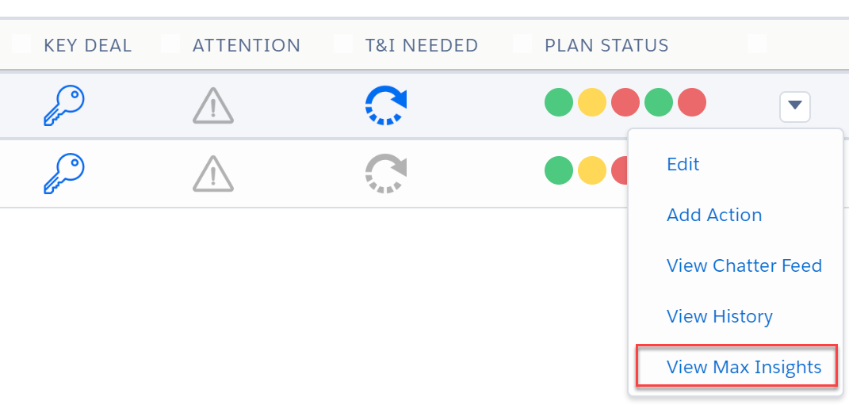
Task: Click the attention warning triangle in first row
Action: click(x=213, y=105)
